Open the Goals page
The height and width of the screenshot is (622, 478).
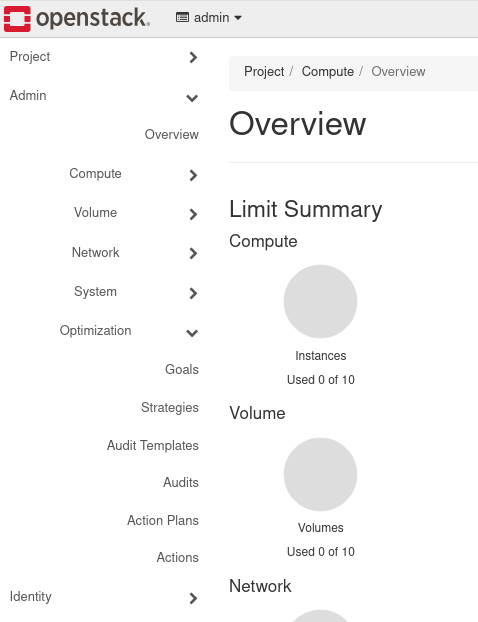coord(182,369)
